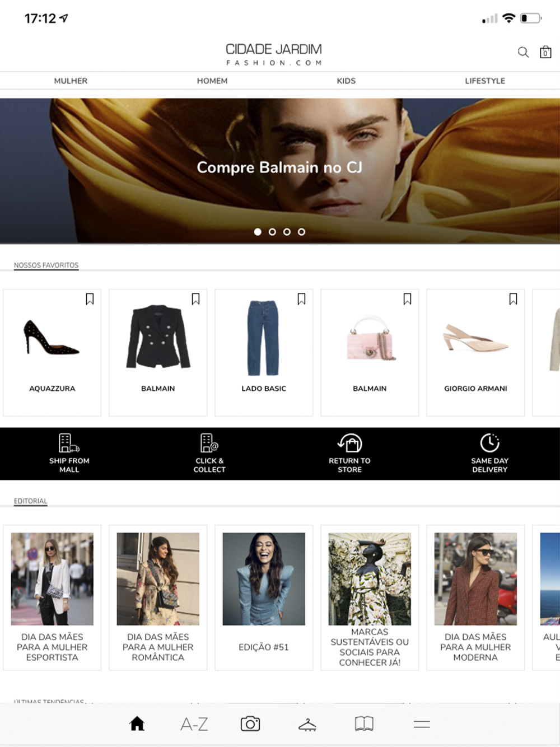This screenshot has height=747, width=560.
Task: Open the GIORGIO ARMANI brand label
Action: 475,388
